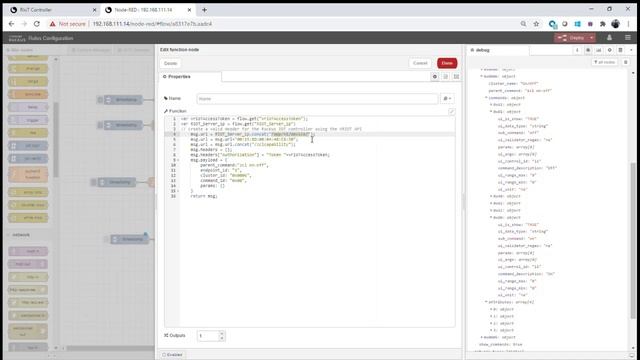The height and width of the screenshot is (360, 640).
Task: Toggle the Enabled node state button
Action: (172, 355)
